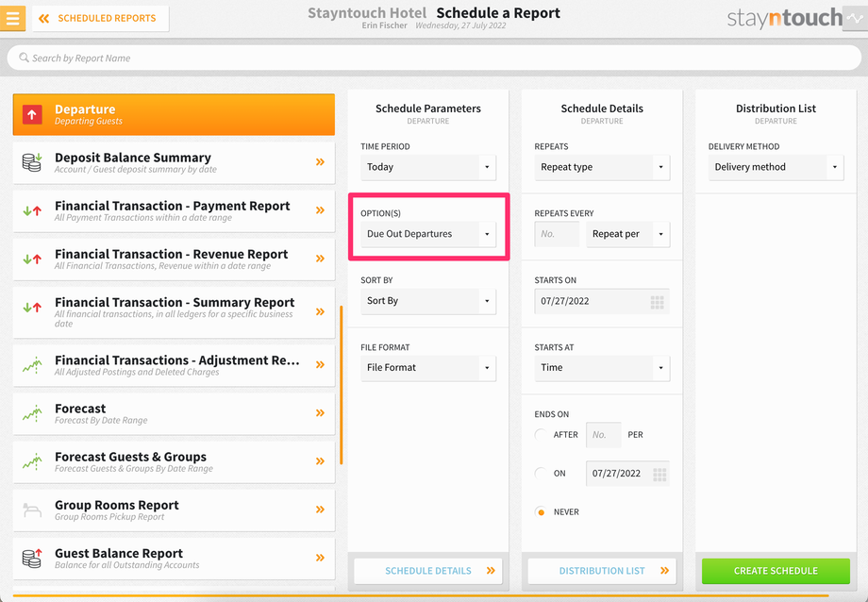Click the chevron on Group Rooms Report
The height and width of the screenshot is (602, 868).
coord(320,509)
